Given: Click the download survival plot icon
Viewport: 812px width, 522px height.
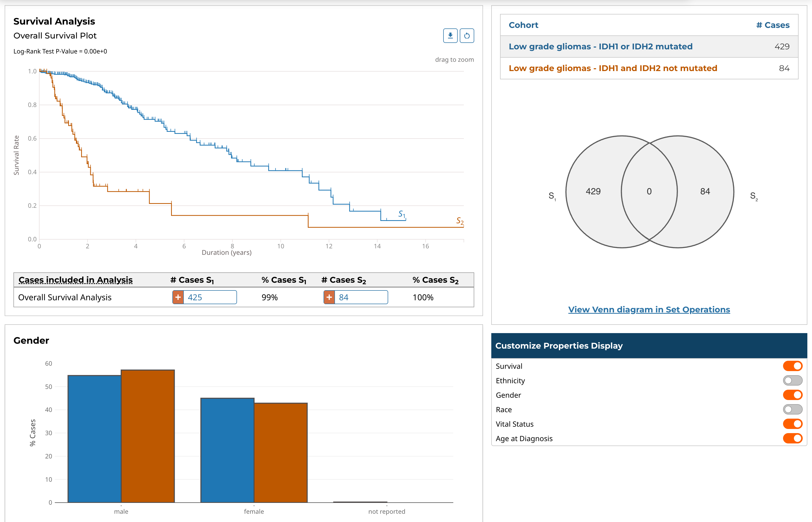Looking at the screenshot, I should [x=450, y=36].
